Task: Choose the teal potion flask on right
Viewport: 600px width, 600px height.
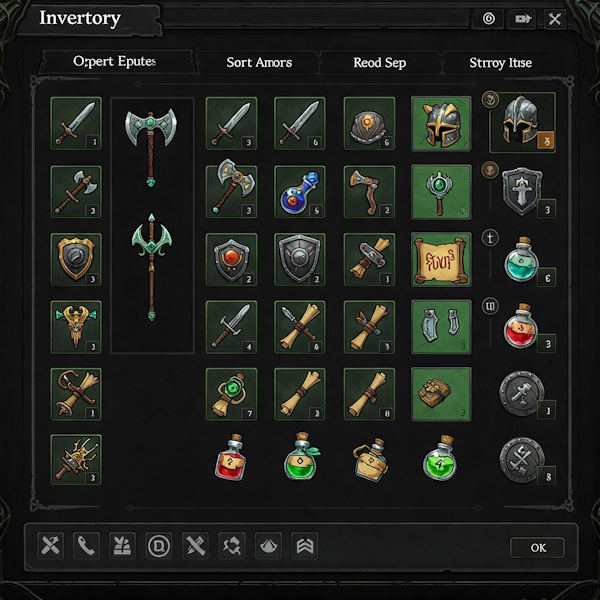Action: pos(521,259)
